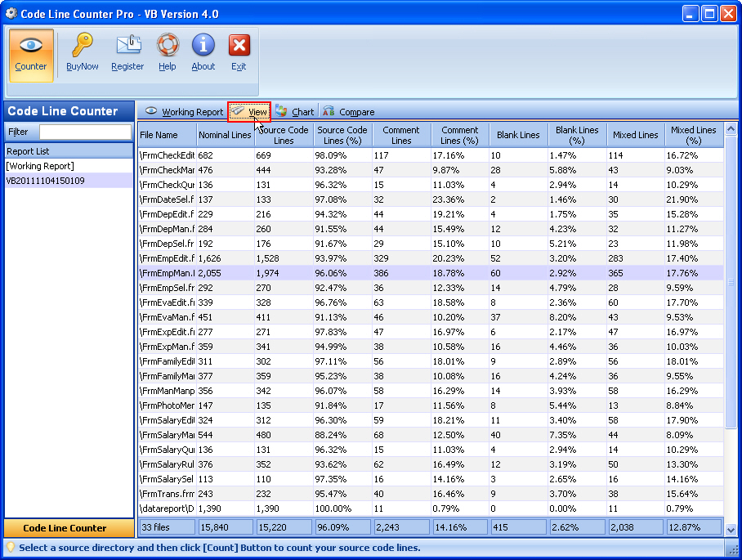Select [Working Report] in report list
The height and width of the screenshot is (560, 742).
coord(69,166)
